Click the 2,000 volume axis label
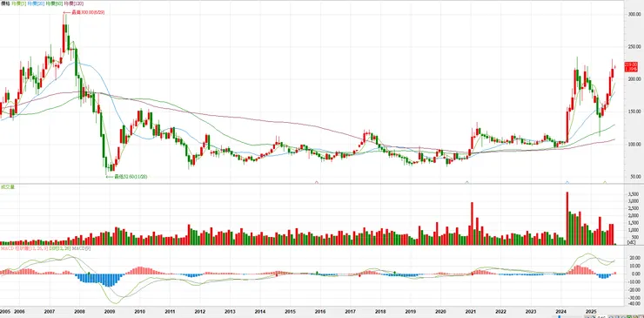This screenshot has width=644, height=318. [633, 215]
